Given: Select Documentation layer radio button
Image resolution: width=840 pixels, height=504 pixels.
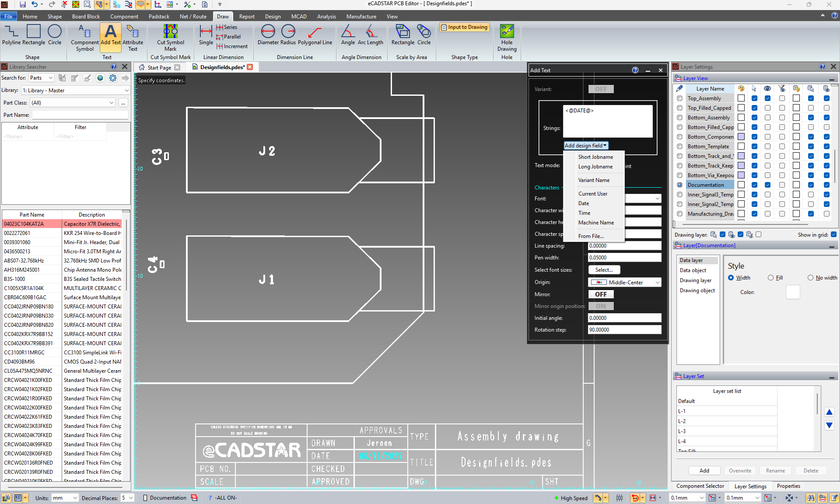Looking at the screenshot, I should [679, 185].
